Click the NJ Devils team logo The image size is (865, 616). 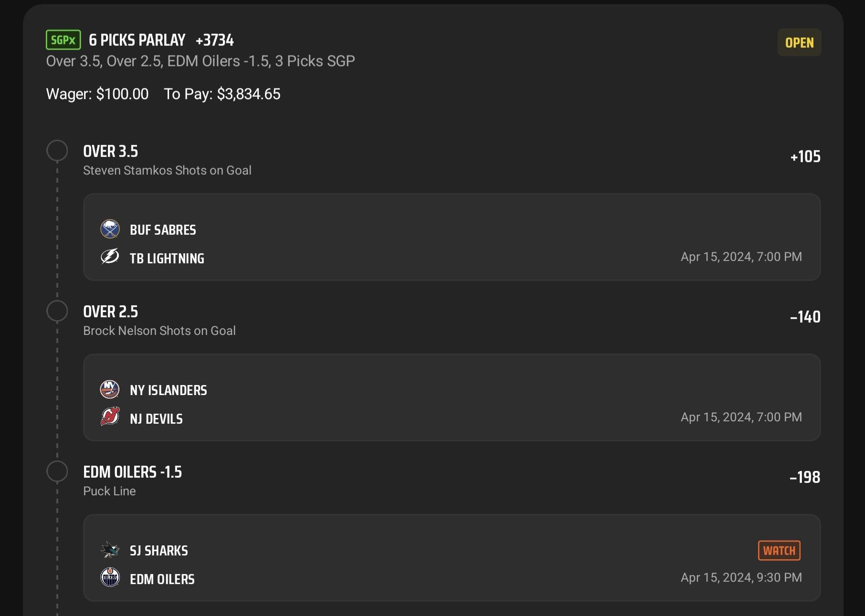[x=110, y=417]
